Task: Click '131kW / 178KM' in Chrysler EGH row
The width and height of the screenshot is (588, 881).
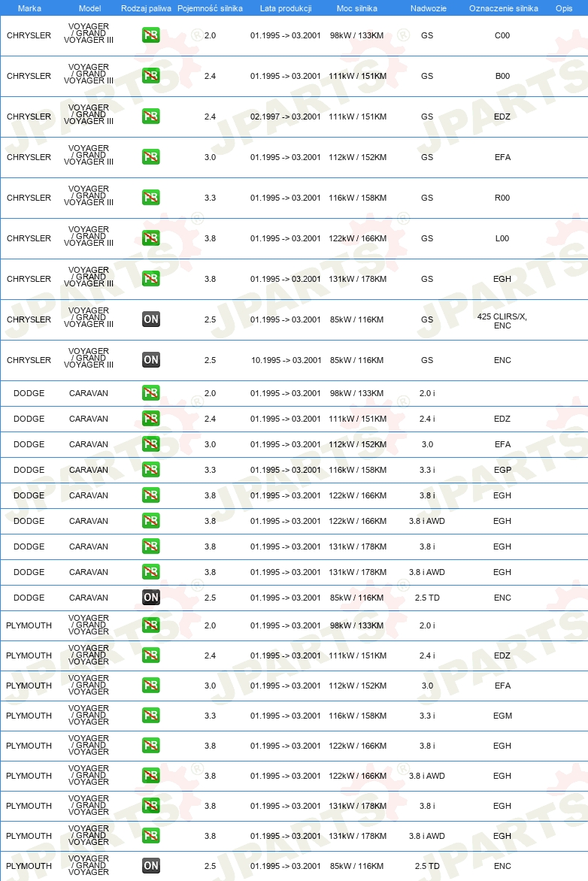Action: pos(357,279)
